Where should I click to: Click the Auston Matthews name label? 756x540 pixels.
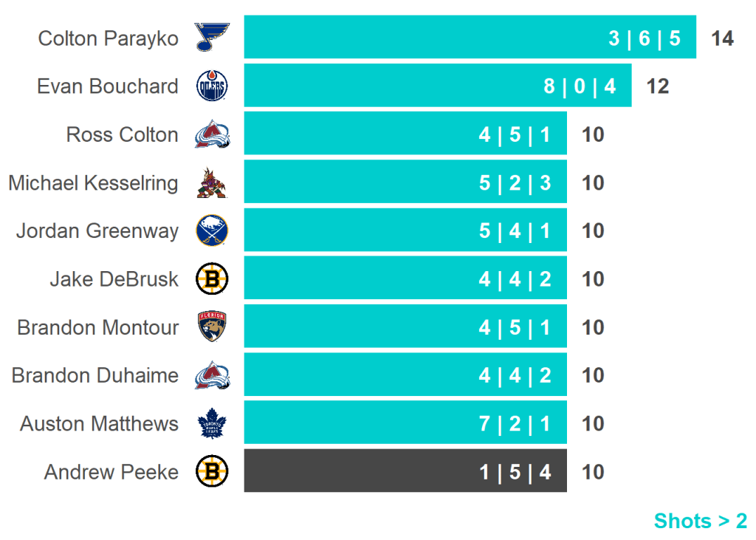coord(99,424)
